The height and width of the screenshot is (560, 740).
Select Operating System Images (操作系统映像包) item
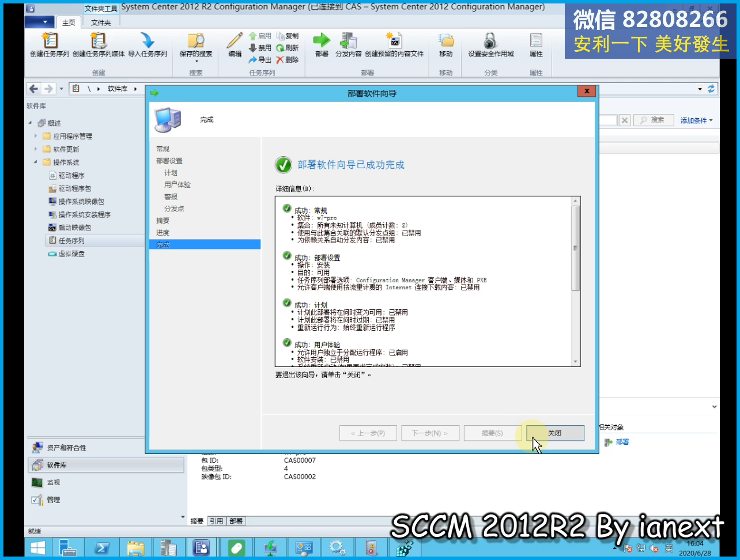coord(81,202)
